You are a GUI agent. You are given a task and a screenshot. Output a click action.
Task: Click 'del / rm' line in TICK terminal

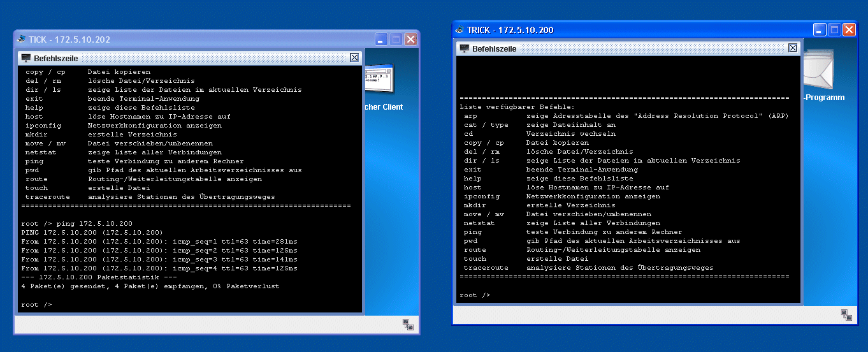coord(110,81)
